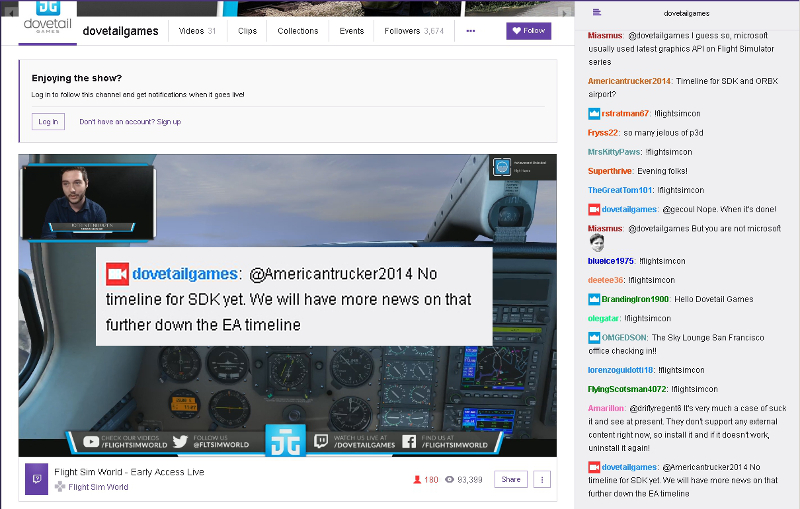Open BrandingIron1900 user card
This screenshot has width=800, height=509.
point(635,299)
